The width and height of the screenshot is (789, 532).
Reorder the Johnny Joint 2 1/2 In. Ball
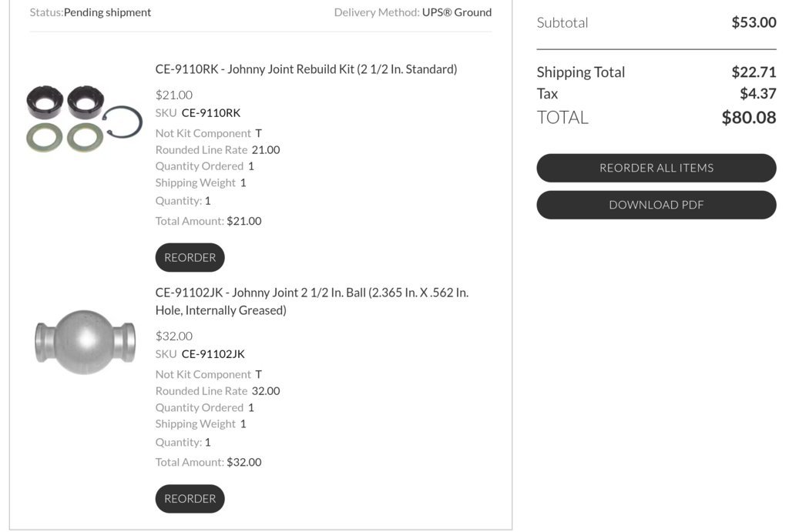coord(190,499)
